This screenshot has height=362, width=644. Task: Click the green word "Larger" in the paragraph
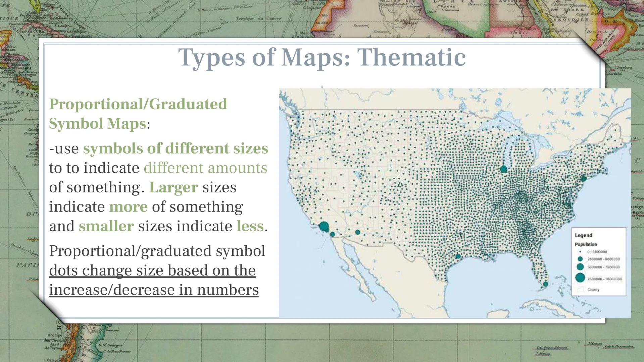(173, 187)
